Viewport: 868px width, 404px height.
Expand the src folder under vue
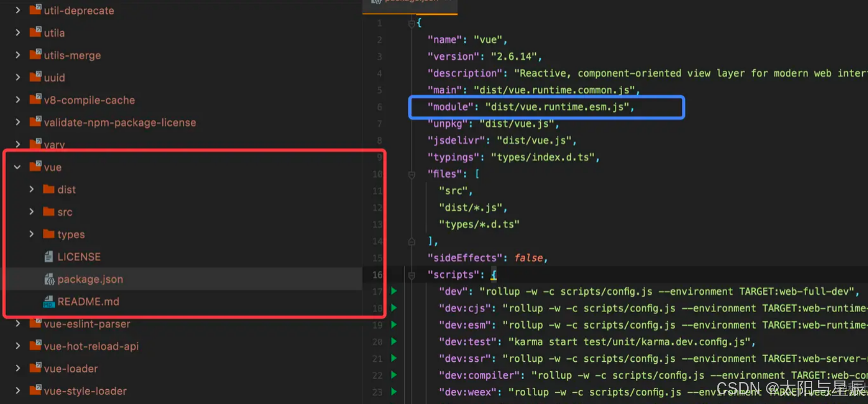[32, 212]
